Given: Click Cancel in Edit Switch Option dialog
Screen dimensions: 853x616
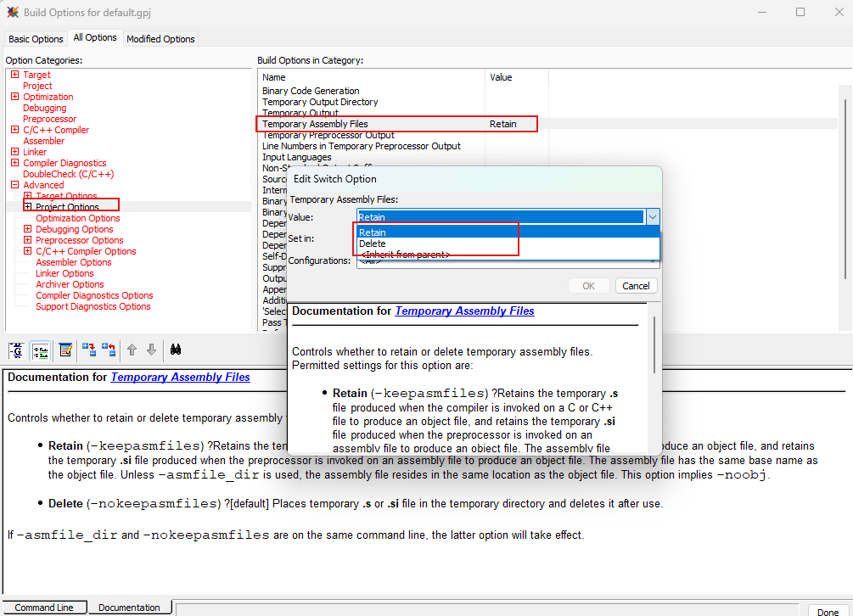Looking at the screenshot, I should point(636,286).
